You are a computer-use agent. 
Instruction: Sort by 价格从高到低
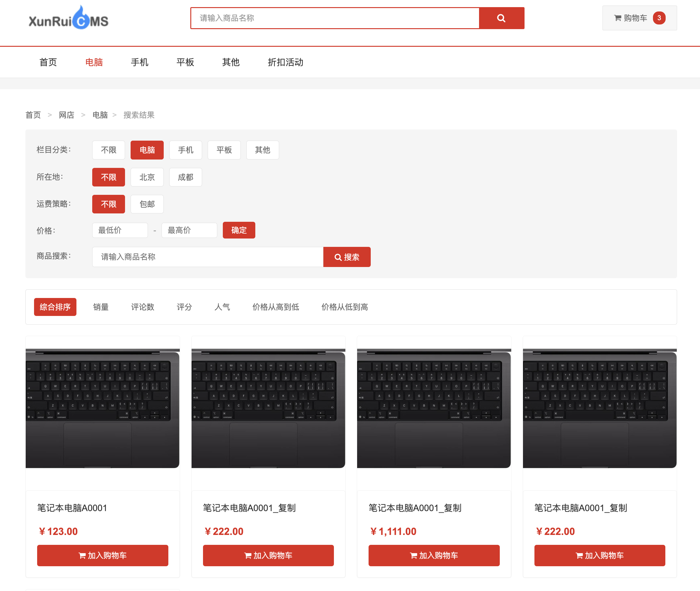pyautogui.click(x=275, y=307)
